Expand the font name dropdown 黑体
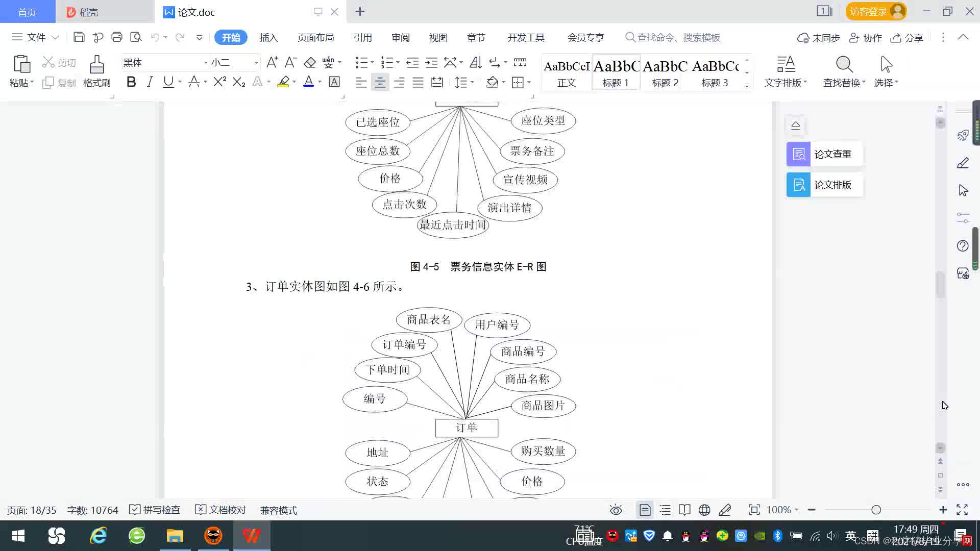980x551 pixels. [206, 63]
